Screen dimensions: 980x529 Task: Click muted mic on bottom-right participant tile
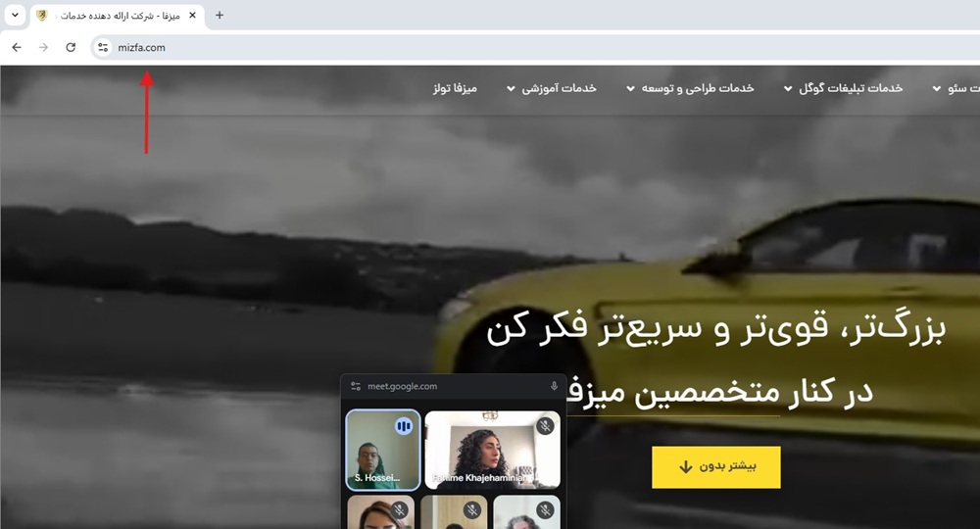pyautogui.click(x=545, y=510)
